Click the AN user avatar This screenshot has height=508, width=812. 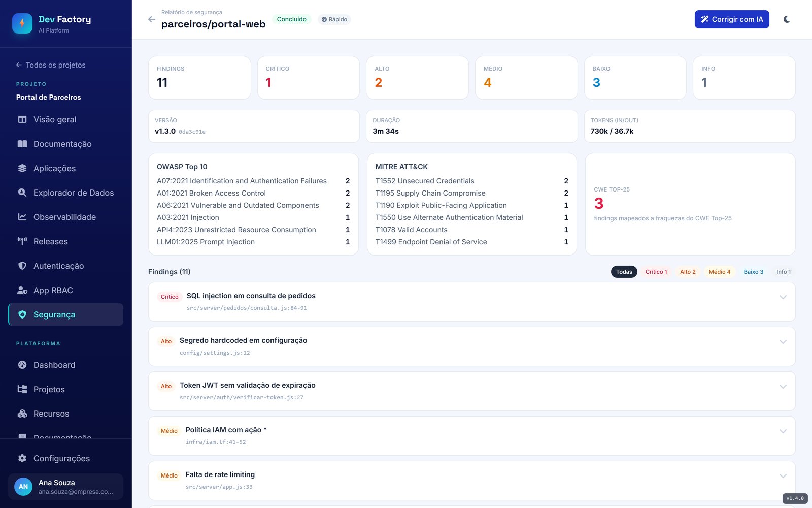(x=23, y=487)
